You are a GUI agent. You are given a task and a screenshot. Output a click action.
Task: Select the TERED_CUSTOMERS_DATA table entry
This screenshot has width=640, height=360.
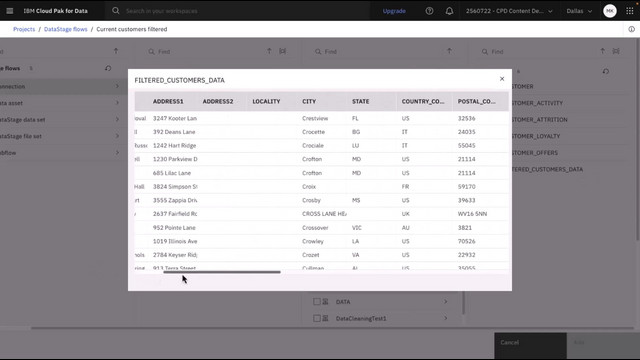[x=547, y=169]
